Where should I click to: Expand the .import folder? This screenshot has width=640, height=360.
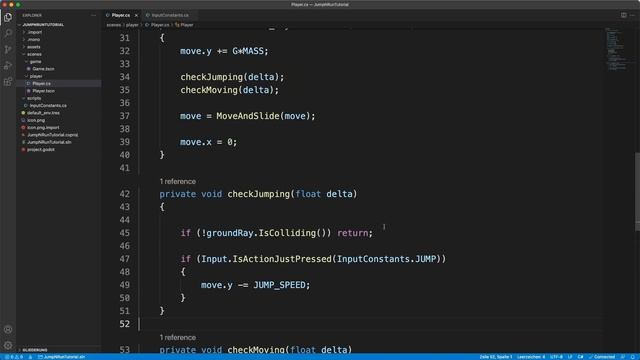pos(35,32)
